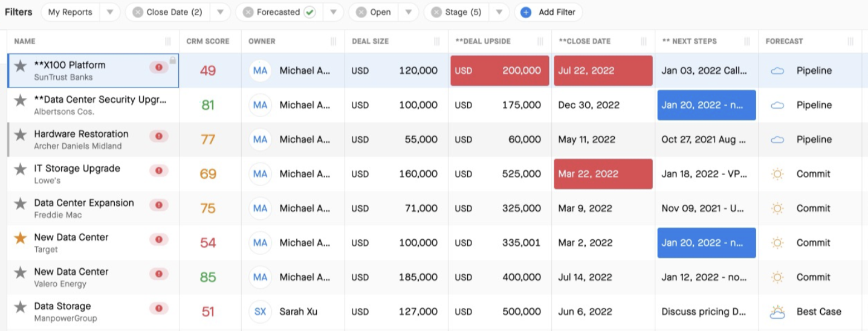The height and width of the screenshot is (331, 868).
Task: Click the alert badge on IT Storage Upgrade
Action: coord(158,171)
